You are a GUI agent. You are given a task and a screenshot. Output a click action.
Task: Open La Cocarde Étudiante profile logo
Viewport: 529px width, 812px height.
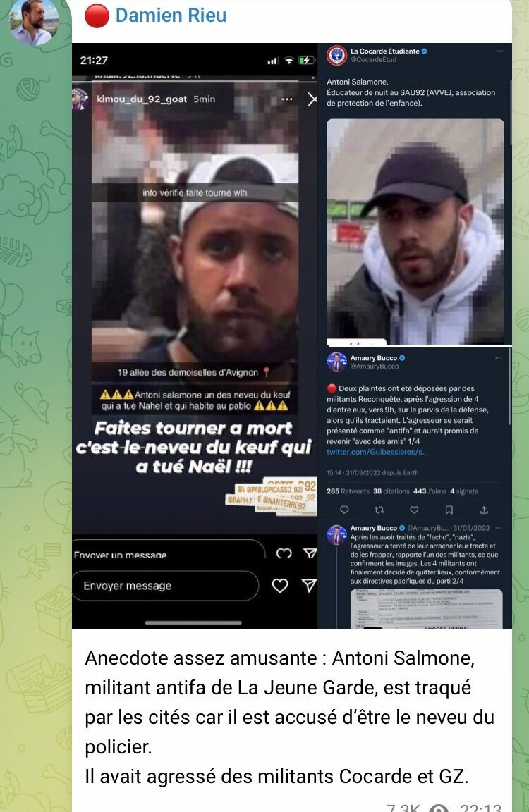pyautogui.click(x=336, y=55)
